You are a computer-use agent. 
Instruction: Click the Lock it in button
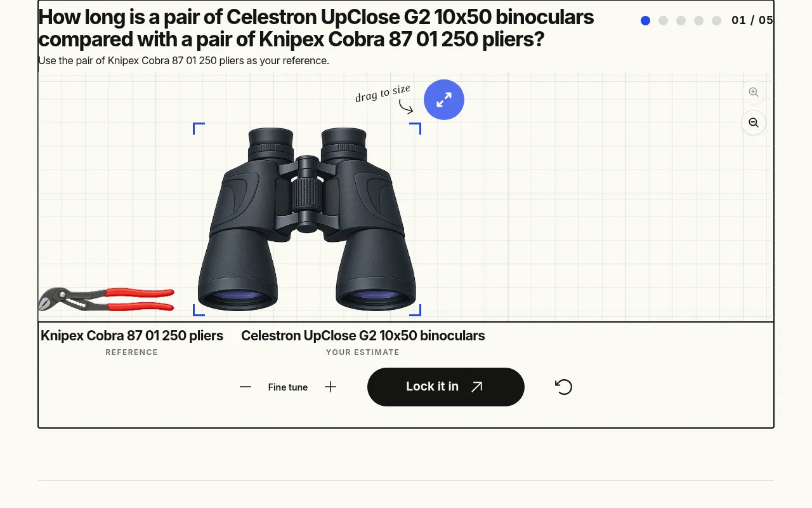(446, 387)
